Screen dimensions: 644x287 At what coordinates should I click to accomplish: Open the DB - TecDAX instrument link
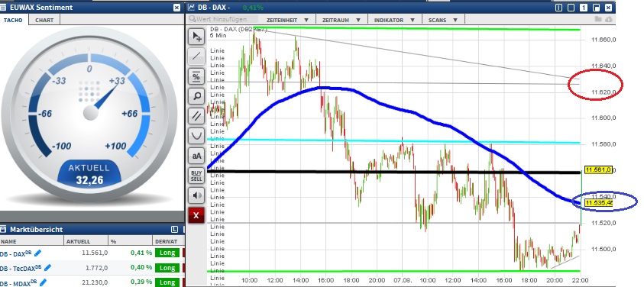pos(20,268)
